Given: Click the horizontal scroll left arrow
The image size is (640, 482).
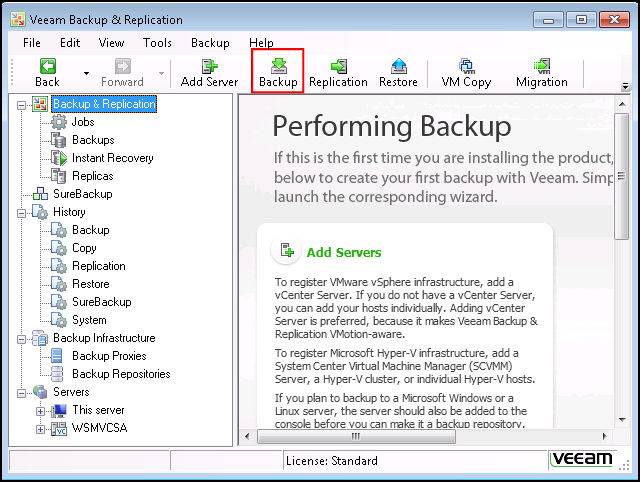Looking at the screenshot, I should [247, 436].
